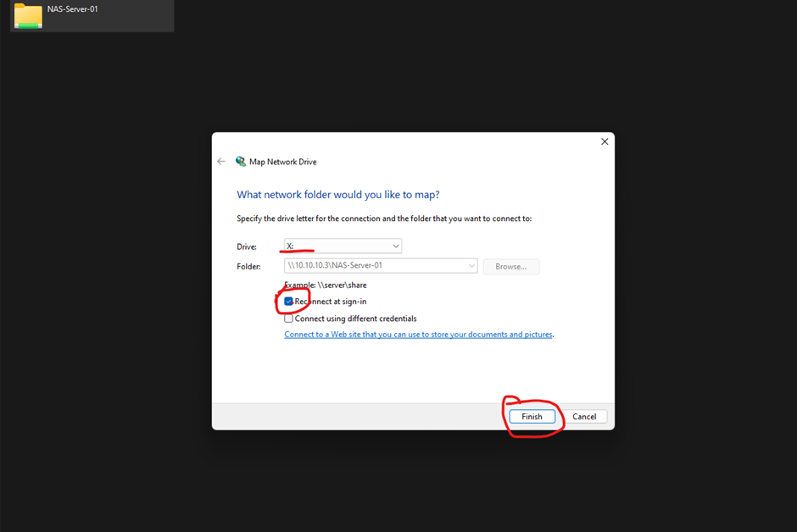Image resolution: width=797 pixels, height=532 pixels.
Task: Open the Connect to a Web site link
Action: pyautogui.click(x=418, y=335)
